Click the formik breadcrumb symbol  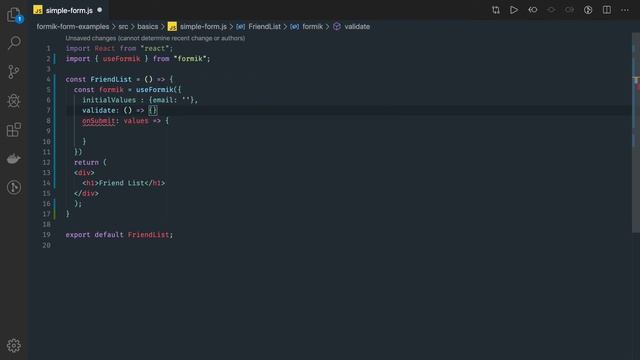[x=307, y=27]
